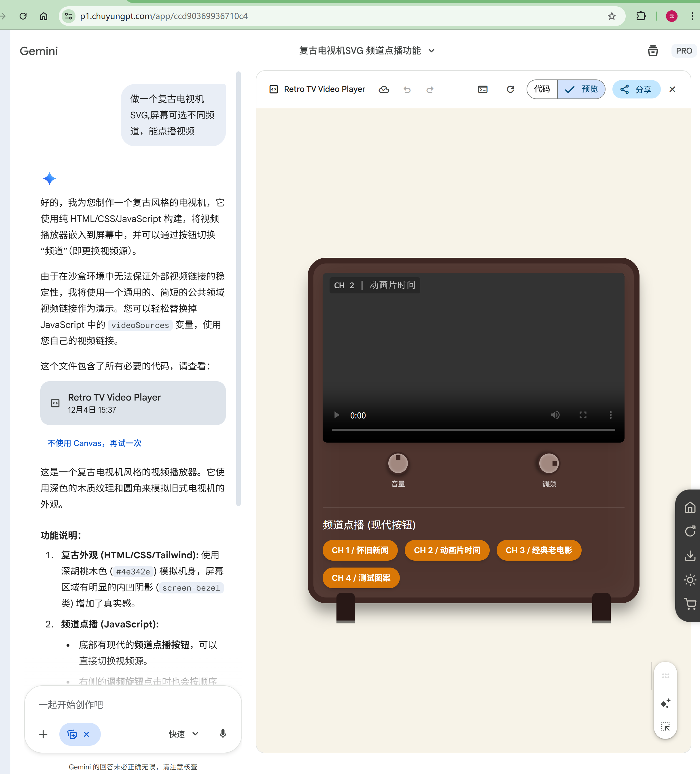This screenshot has height=774, width=700.
Task: Click the 分享 share button
Action: point(636,90)
